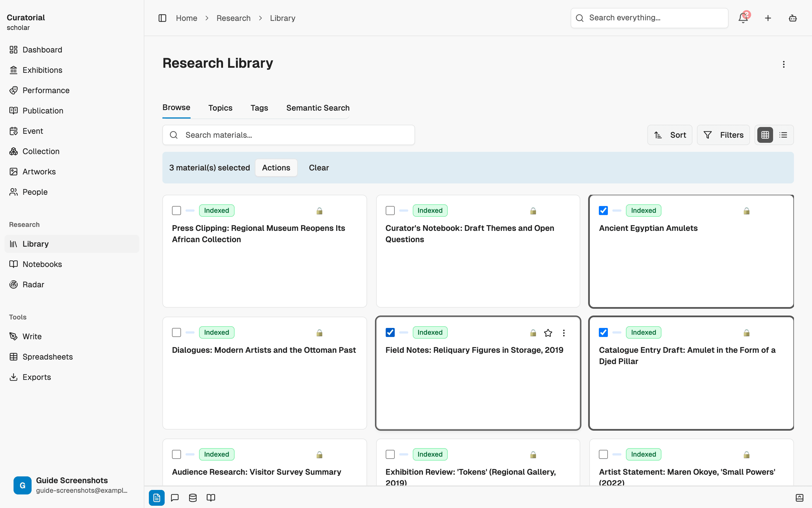Open the Actions menu for selected materials

[x=276, y=168]
